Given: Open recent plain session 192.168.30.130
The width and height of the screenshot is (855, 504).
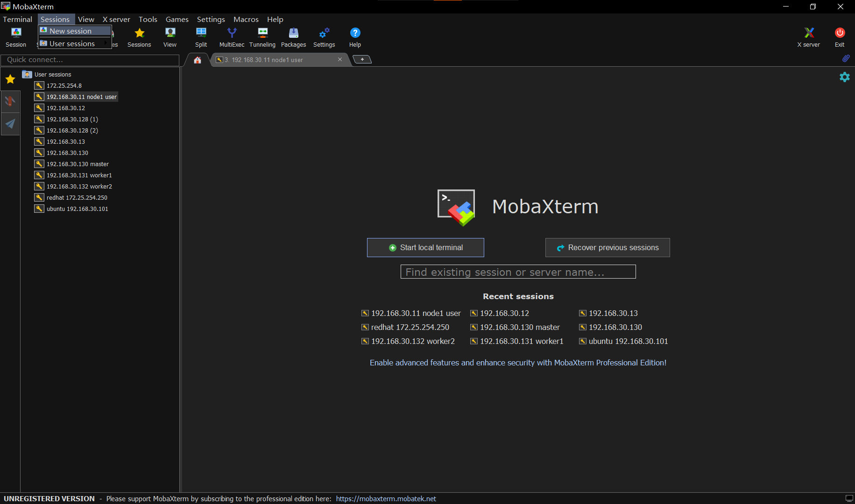Looking at the screenshot, I should point(611,327).
